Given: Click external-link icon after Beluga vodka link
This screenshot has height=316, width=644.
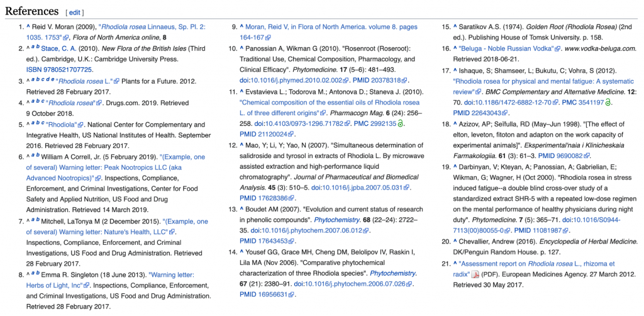Looking at the screenshot, I should [x=557, y=48].
